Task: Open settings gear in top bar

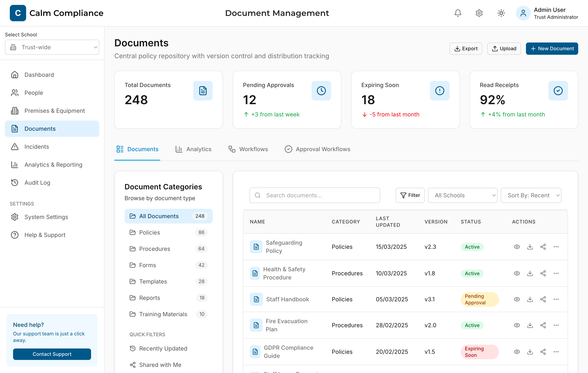Action: tap(479, 13)
